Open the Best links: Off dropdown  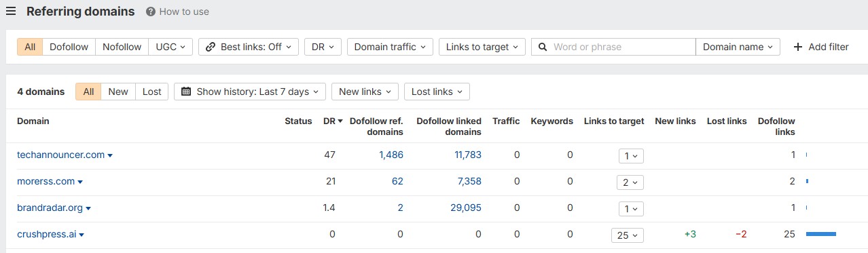pyautogui.click(x=248, y=47)
